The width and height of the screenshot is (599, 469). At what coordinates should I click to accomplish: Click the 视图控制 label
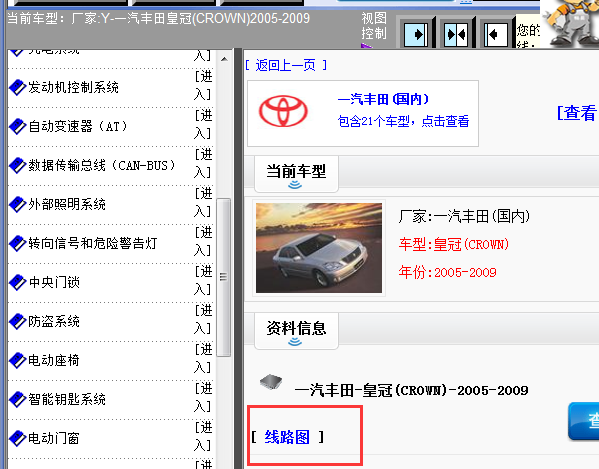(374, 26)
